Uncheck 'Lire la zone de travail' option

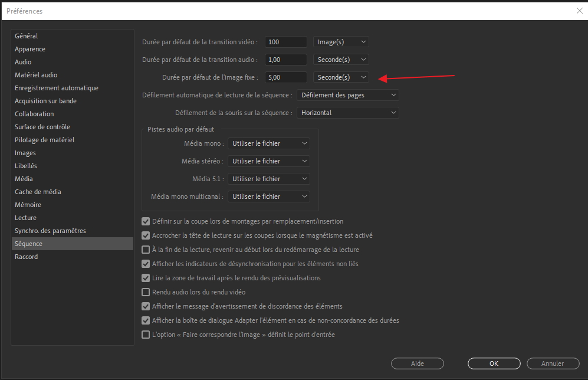[146, 278]
